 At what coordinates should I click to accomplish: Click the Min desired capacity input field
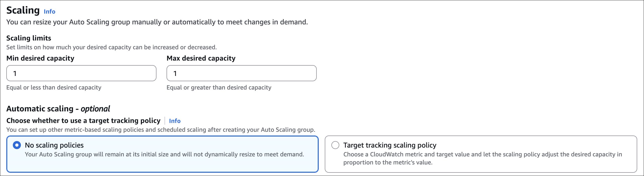(x=81, y=73)
